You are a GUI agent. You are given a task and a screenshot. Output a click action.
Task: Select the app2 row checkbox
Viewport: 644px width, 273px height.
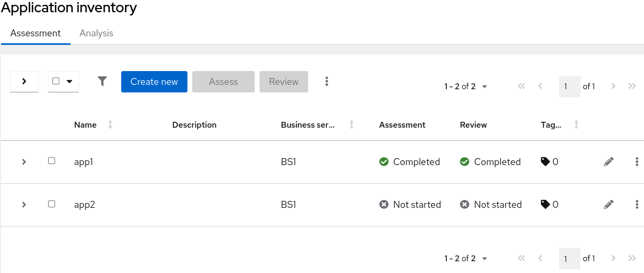pyautogui.click(x=52, y=204)
